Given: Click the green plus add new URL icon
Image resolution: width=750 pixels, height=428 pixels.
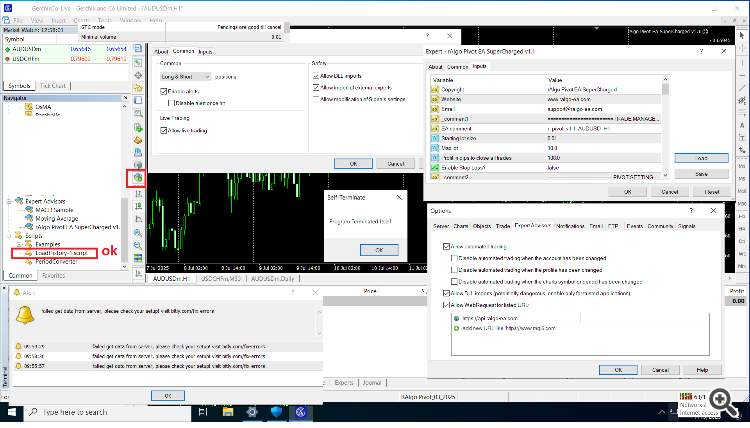Looking at the screenshot, I should point(456,329).
